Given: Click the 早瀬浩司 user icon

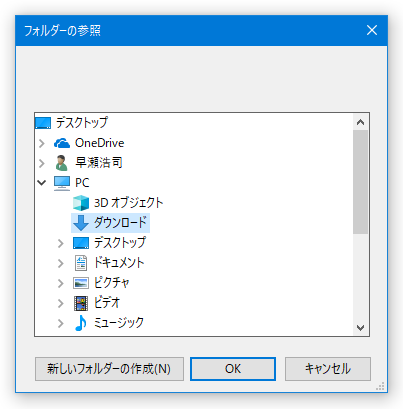Looking at the screenshot, I should pos(61,163).
